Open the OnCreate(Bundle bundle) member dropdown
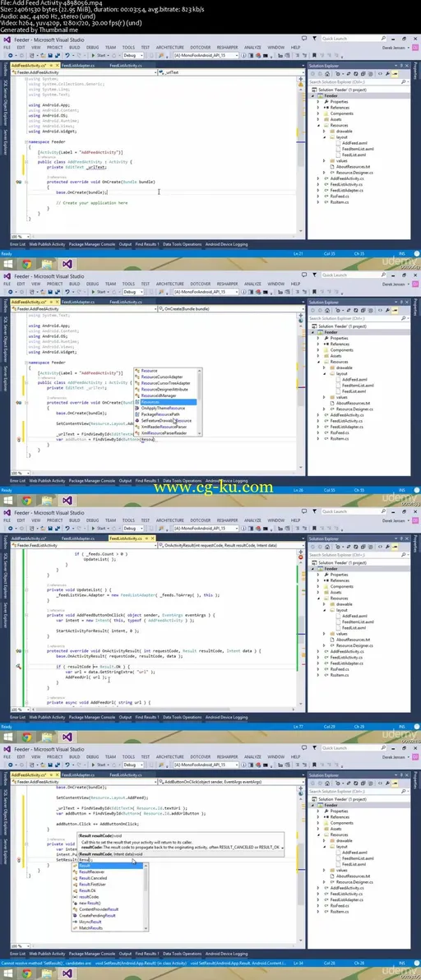 coord(228,309)
